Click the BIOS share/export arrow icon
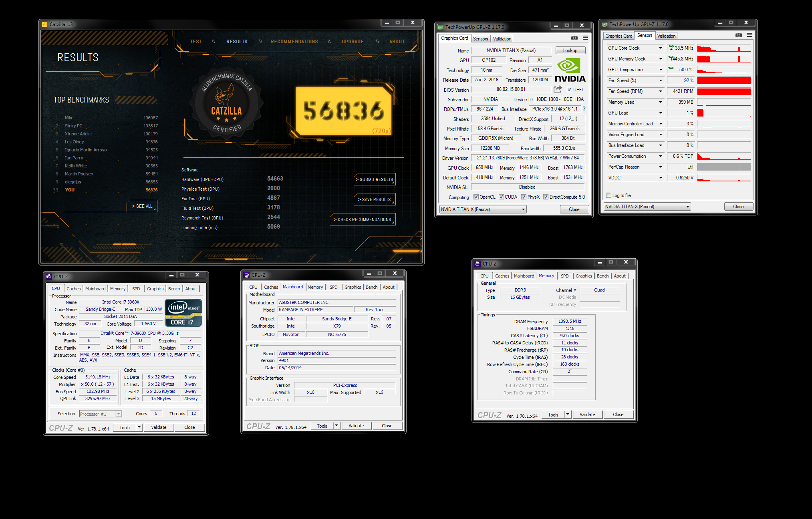 558,89
